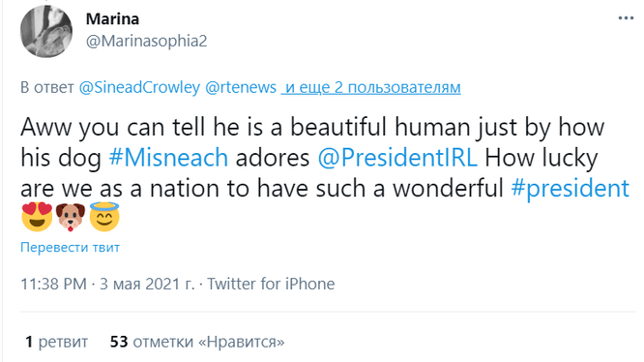View the 53 'Нравится' likes list
644x362 pixels.
click(197, 342)
